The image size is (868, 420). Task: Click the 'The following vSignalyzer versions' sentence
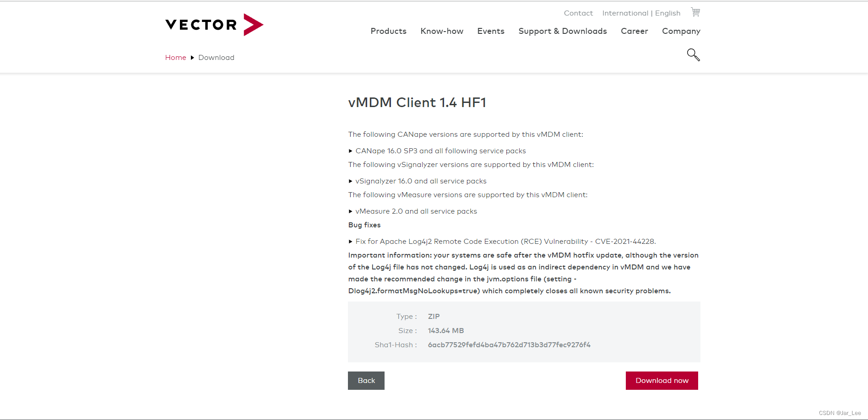coord(471,165)
